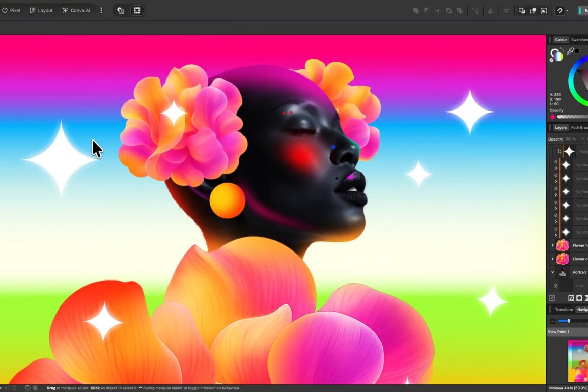Select the colour picker eyedropper tool
The image size is (588, 392).
570,51
